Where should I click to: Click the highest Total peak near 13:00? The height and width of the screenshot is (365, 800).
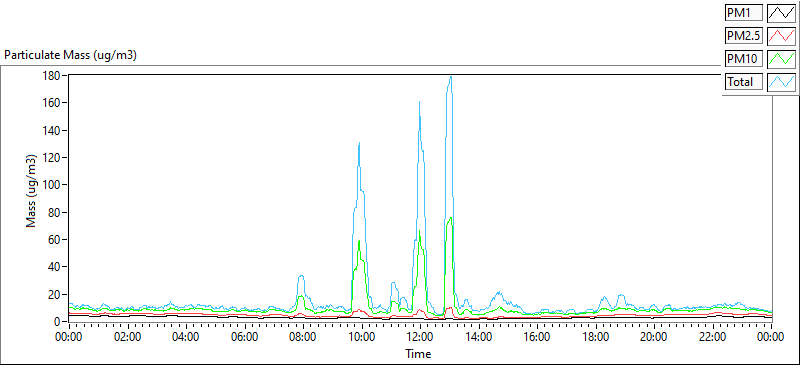coord(451,77)
